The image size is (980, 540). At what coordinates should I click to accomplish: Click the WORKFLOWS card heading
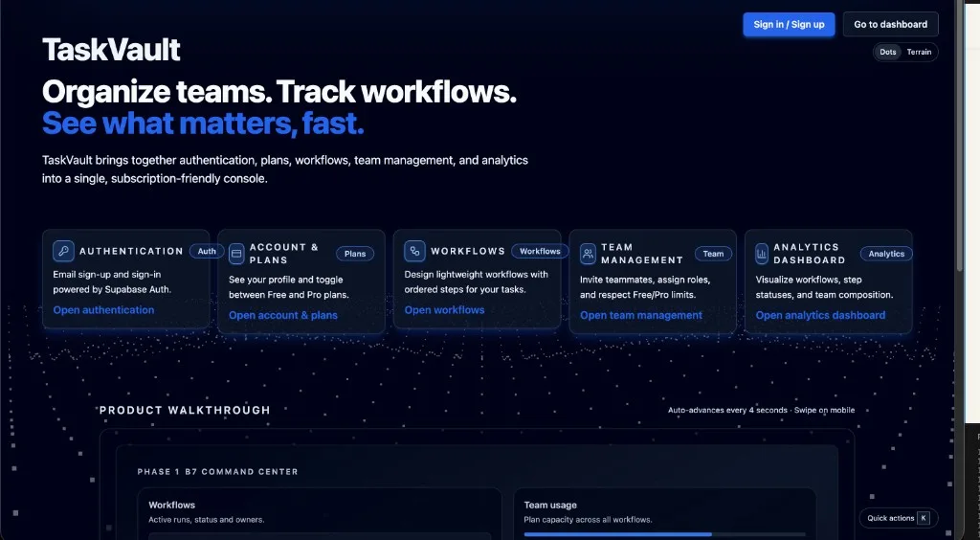pos(468,251)
